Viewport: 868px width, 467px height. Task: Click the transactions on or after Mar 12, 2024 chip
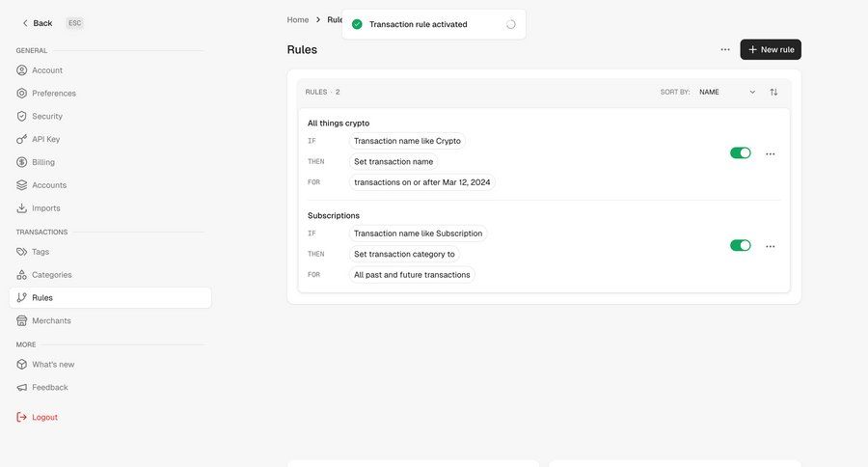point(422,182)
